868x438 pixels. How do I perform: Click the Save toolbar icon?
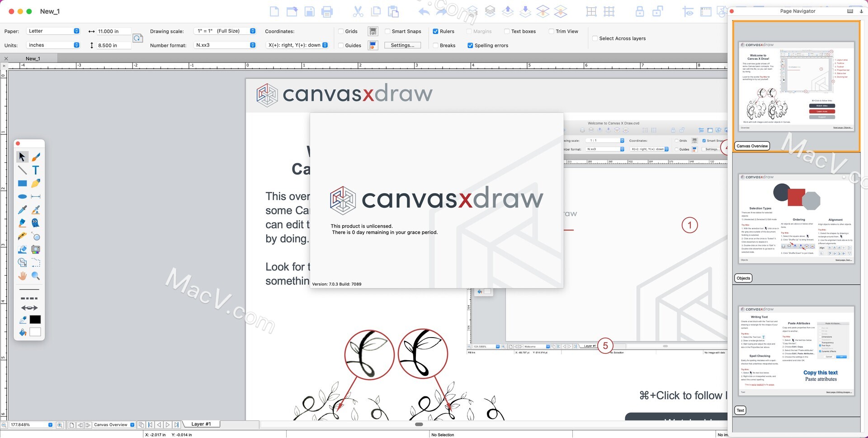[309, 11]
